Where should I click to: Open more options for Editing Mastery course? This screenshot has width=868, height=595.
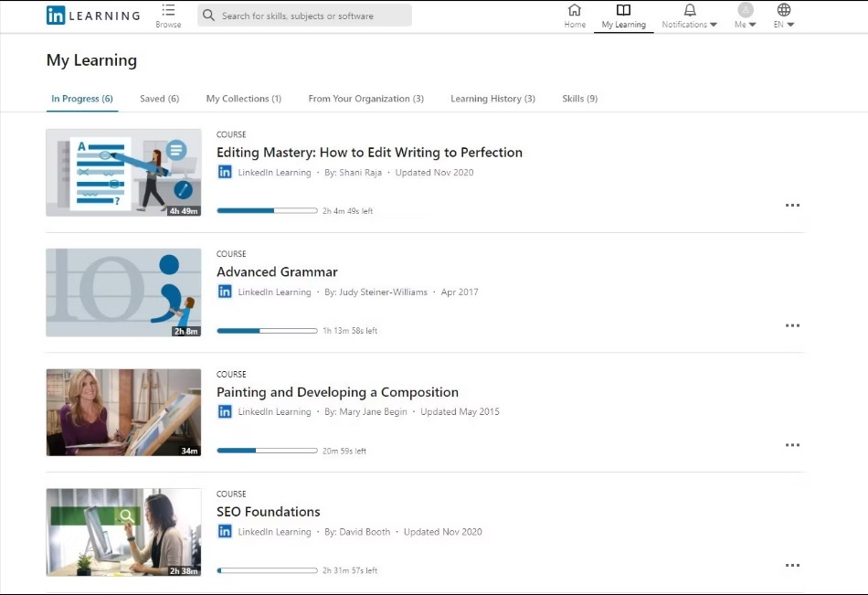793,205
